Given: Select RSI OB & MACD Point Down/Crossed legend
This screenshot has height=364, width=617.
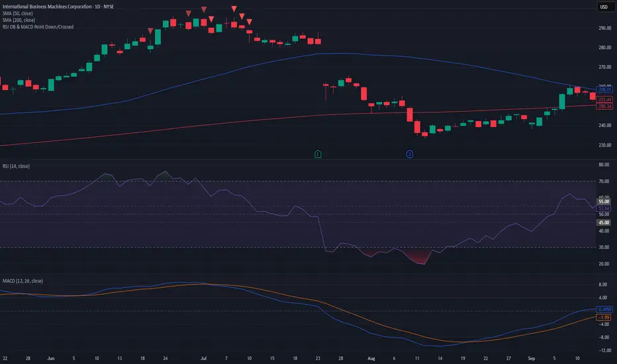Looking at the screenshot, I should pos(38,26).
